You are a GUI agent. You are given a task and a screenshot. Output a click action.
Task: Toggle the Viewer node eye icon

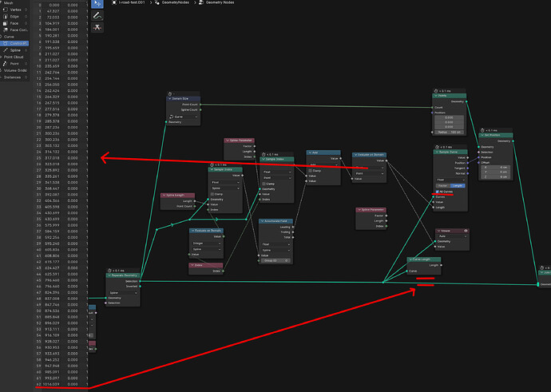[466, 231]
